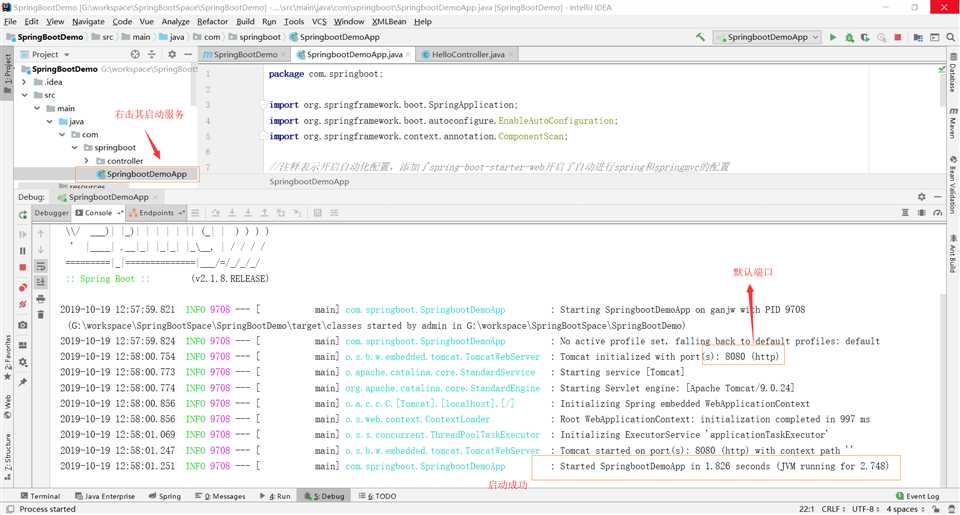960x515 pixels.
Task: Click the Debug SpringbootDemoApp session tab
Action: 108,197
